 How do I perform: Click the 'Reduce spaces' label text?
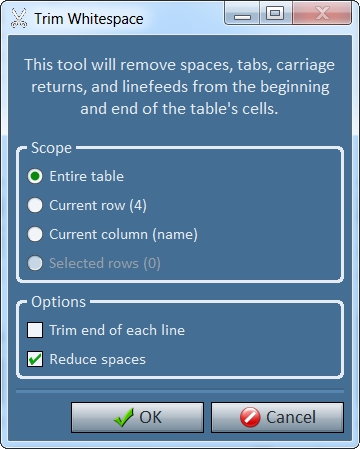[98, 359]
